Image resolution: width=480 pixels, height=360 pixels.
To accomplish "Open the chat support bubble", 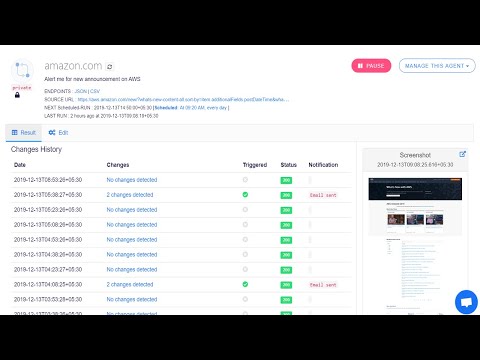I will tap(466, 302).
